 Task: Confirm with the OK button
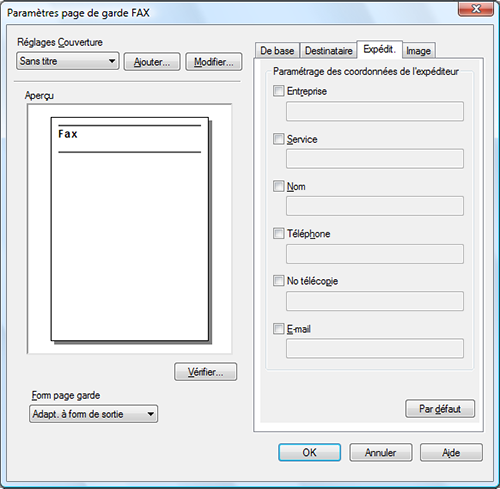[x=310, y=452]
